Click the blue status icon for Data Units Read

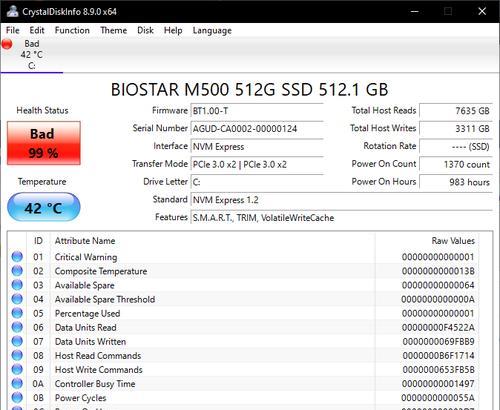point(17,327)
